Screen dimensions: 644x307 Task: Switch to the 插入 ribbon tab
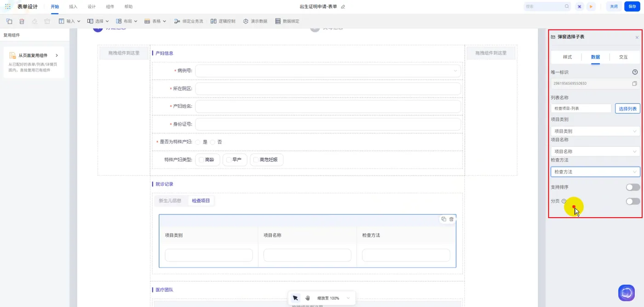click(x=73, y=7)
